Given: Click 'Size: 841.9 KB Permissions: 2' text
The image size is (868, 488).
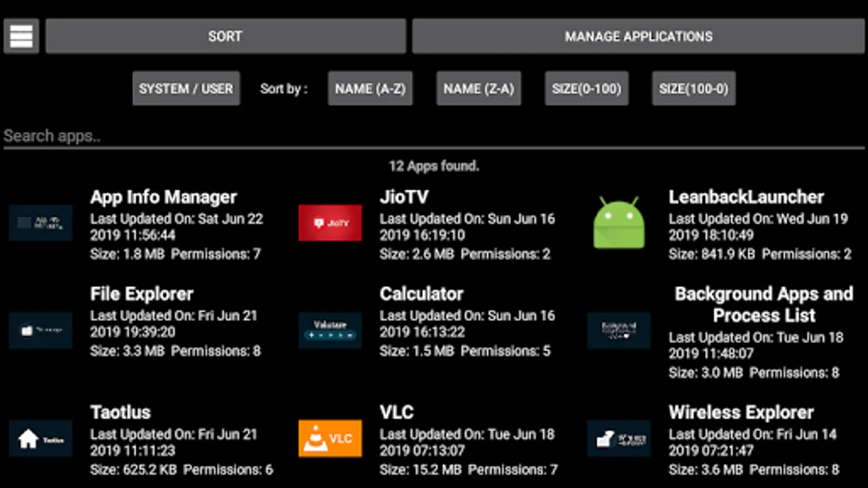Looking at the screenshot, I should click(x=760, y=254).
